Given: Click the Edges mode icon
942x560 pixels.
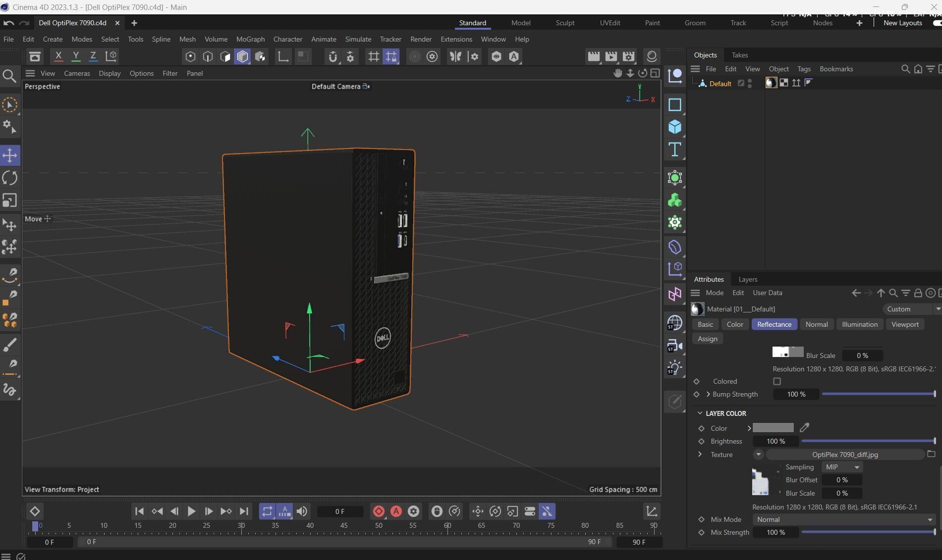Looking at the screenshot, I should (208, 56).
